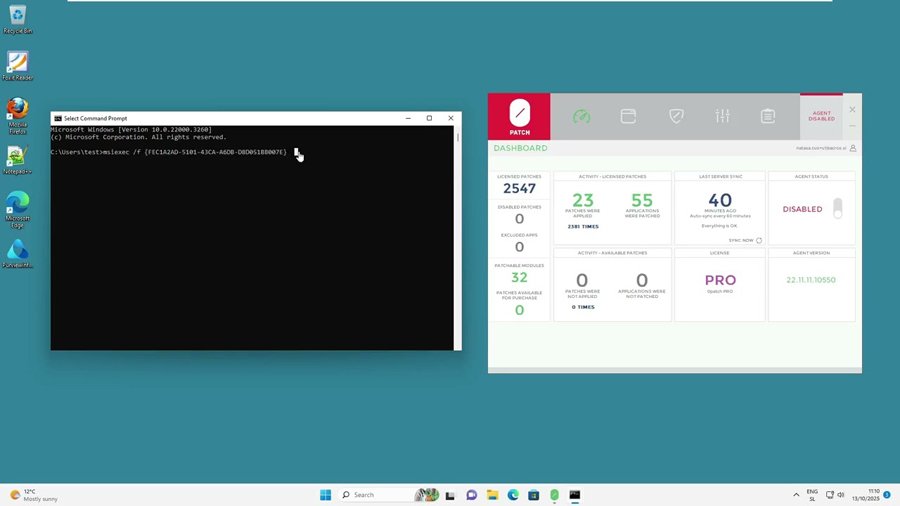Open the Windows Start menu
This screenshot has width=900, height=506.
[x=325, y=495]
